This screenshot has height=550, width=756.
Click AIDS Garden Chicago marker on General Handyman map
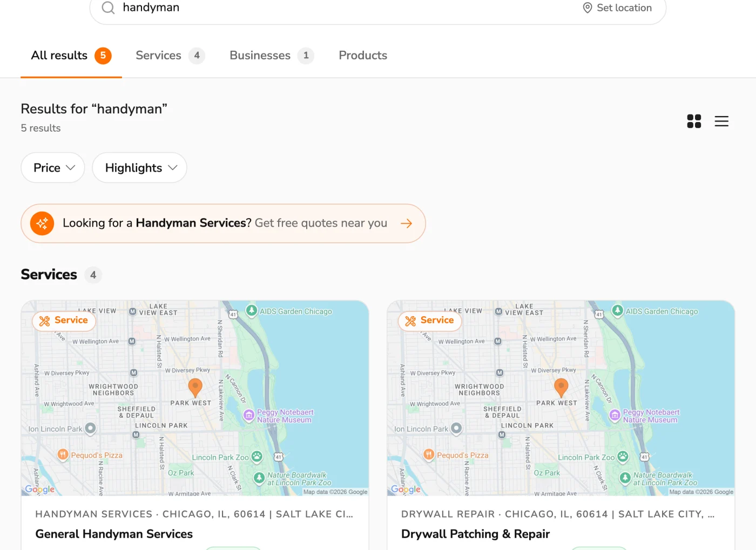(251, 310)
